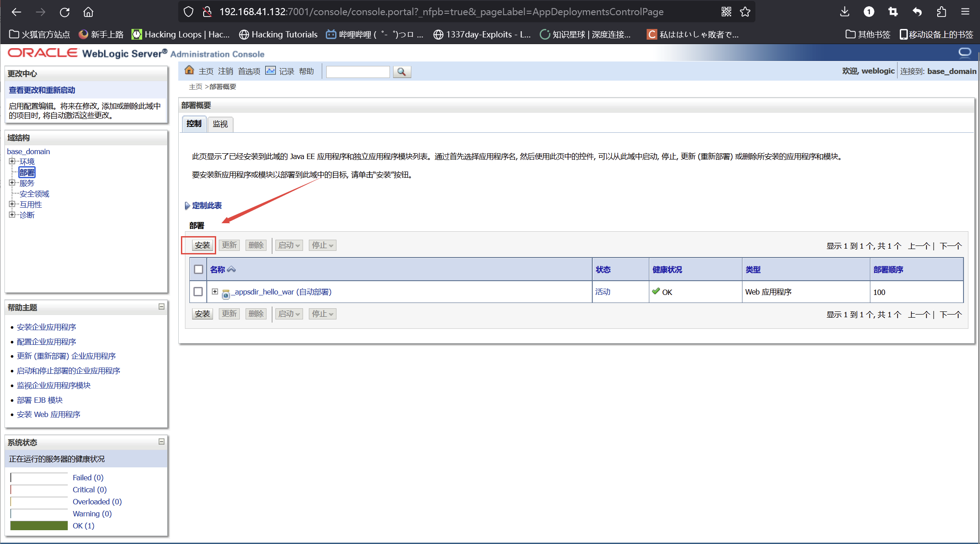The image size is (980, 544).
Task: Sort table by 部署顺序 column header
Action: coord(888,270)
